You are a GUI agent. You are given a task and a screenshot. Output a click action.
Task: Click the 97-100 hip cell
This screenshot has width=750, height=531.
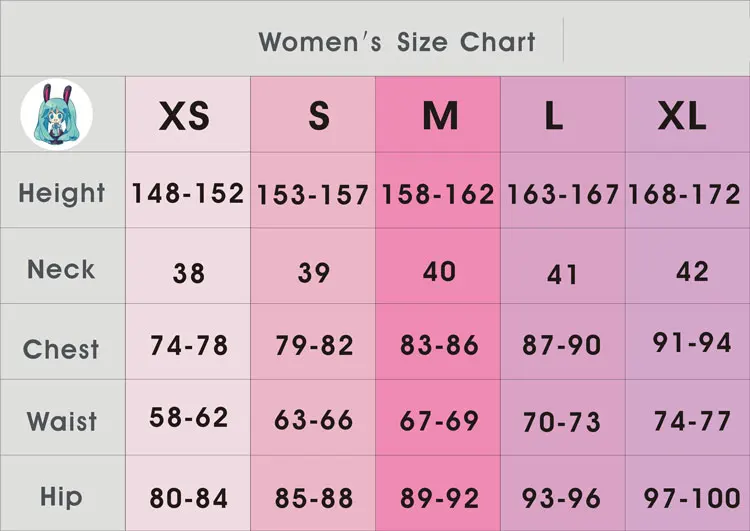[691, 497]
